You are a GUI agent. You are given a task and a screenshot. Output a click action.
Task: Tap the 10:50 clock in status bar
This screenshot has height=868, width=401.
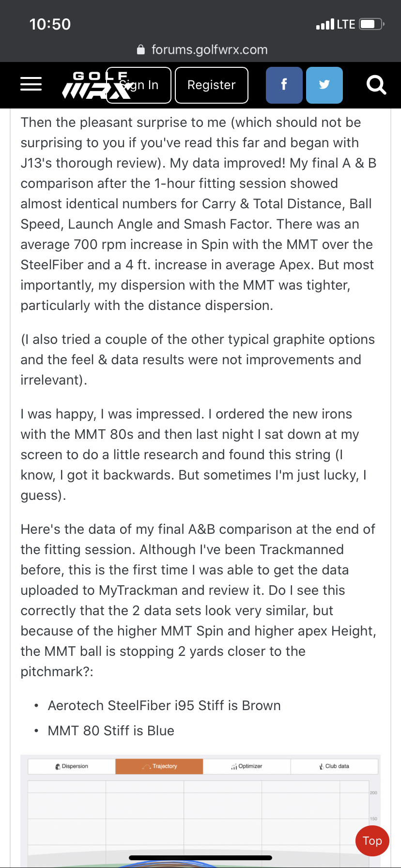coord(50,24)
